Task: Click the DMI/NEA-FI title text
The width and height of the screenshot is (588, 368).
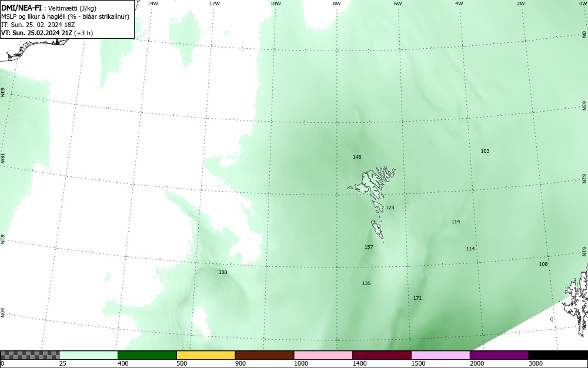Action: coord(21,8)
